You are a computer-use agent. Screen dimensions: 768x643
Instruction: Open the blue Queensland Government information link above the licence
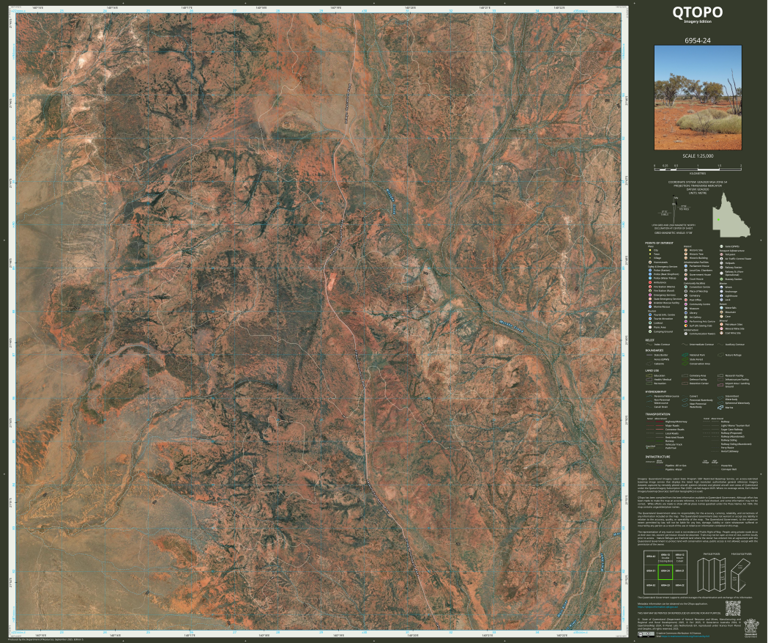click(x=658, y=607)
